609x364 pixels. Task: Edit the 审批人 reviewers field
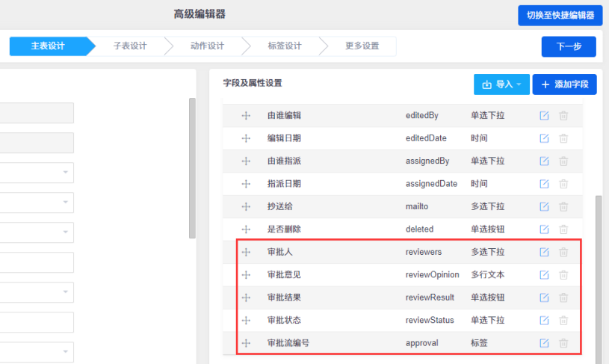(x=544, y=252)
